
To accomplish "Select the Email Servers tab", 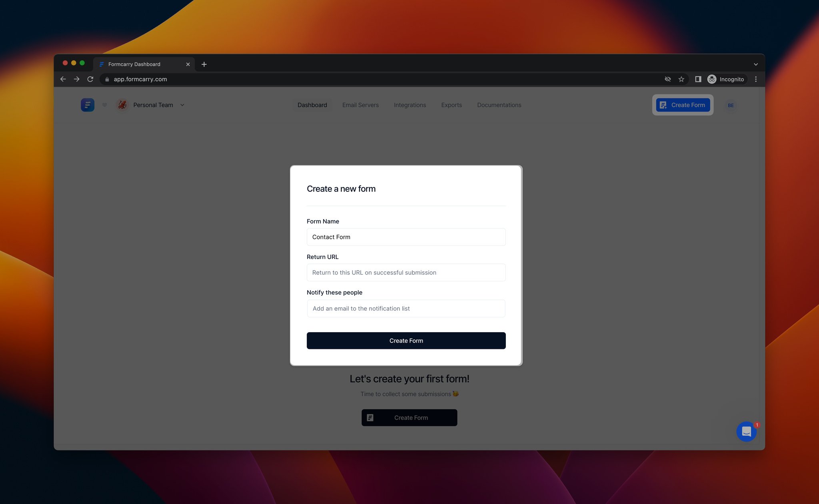I will 361,105.
